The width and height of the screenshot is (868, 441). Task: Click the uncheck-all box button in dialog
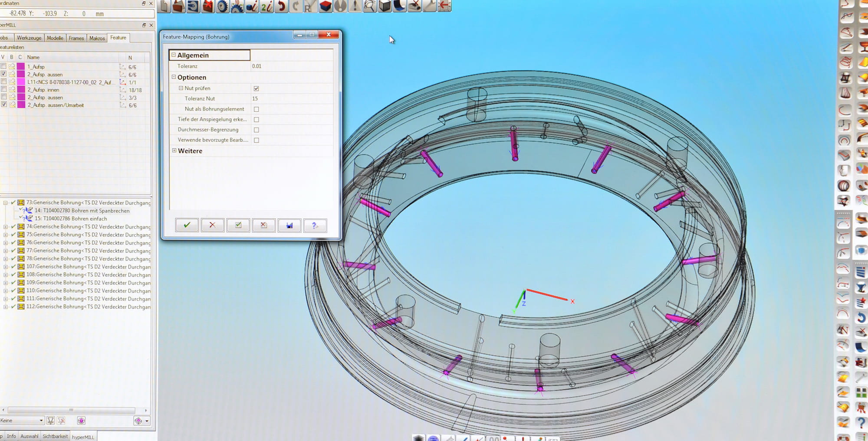(x=263, y=225)
